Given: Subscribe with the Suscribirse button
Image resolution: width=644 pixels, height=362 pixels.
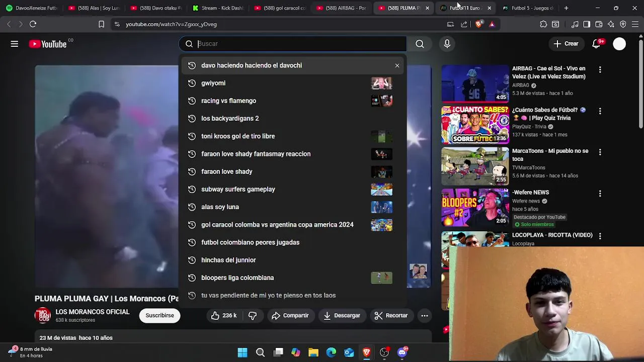Looking at the screenshot, I should (159, 315).
